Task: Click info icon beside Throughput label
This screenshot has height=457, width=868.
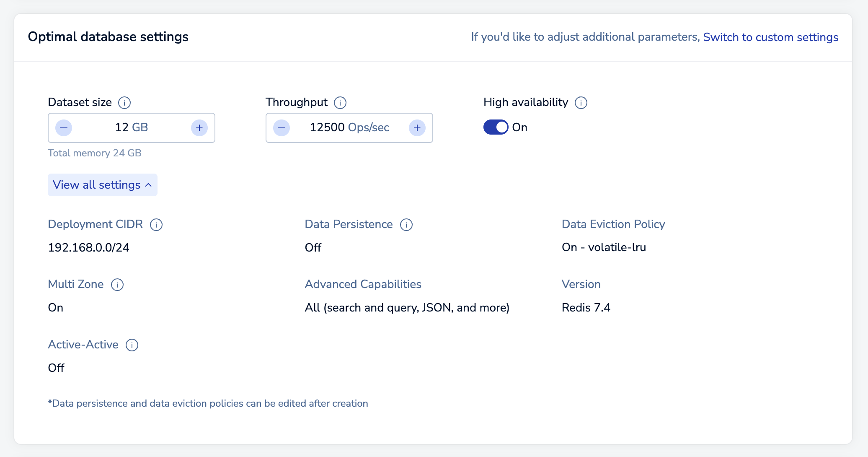Action: [x=340, y=103]
